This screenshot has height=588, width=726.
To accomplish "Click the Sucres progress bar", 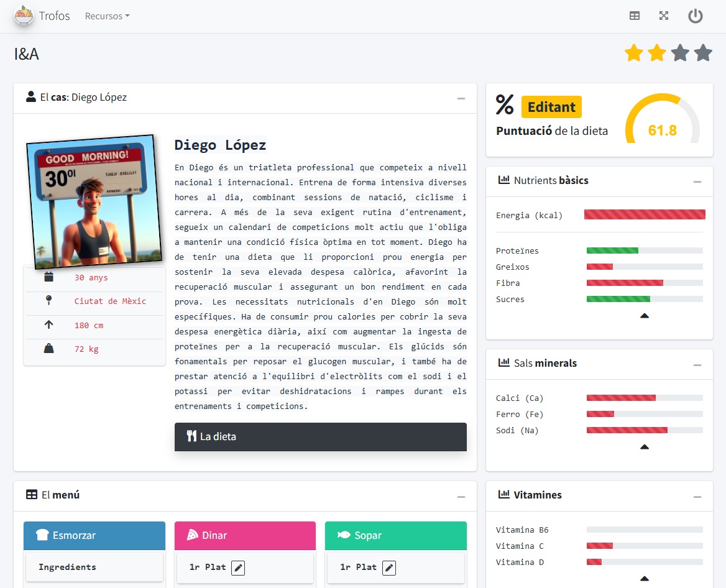I will click(x=645, y=299).
